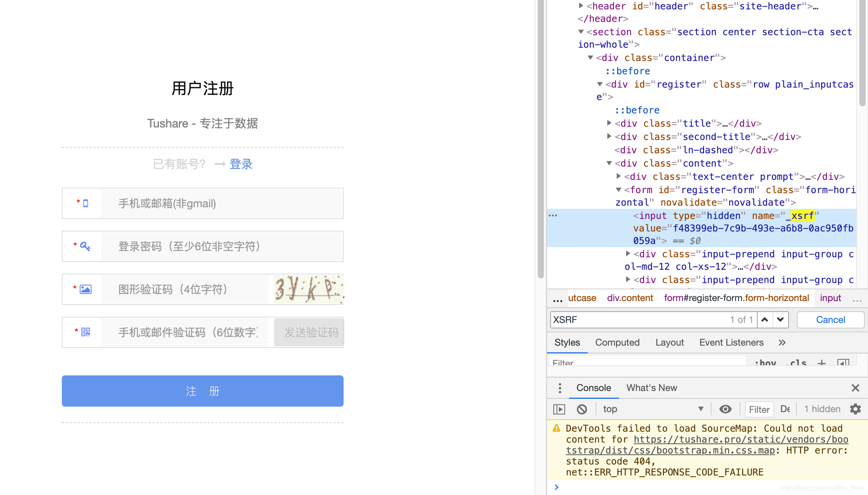Viewport: 868px width, 495px height.
Task: Switch to the Styles tab
Action: coord(567,343)
